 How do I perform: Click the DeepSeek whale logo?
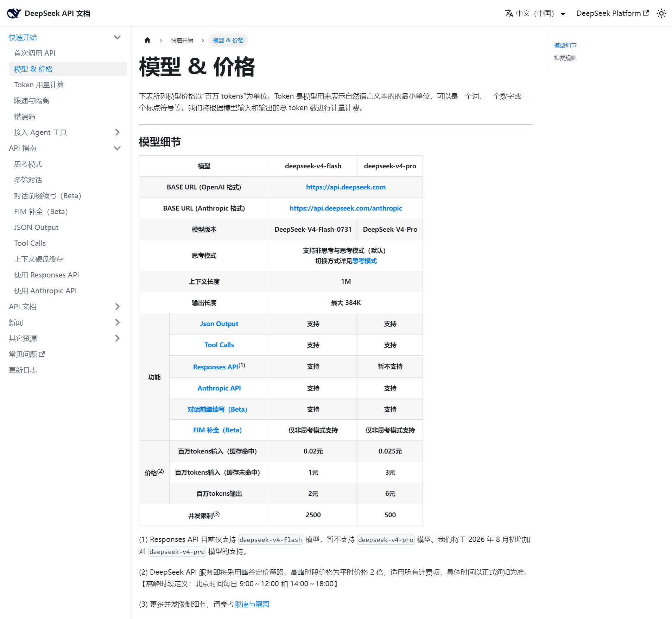pos(14,13)
